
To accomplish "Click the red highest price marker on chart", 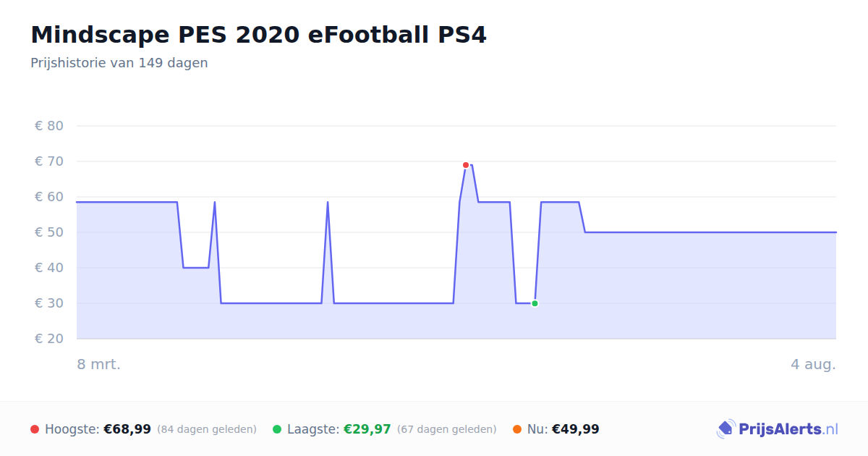I will (x=466, y=165).
